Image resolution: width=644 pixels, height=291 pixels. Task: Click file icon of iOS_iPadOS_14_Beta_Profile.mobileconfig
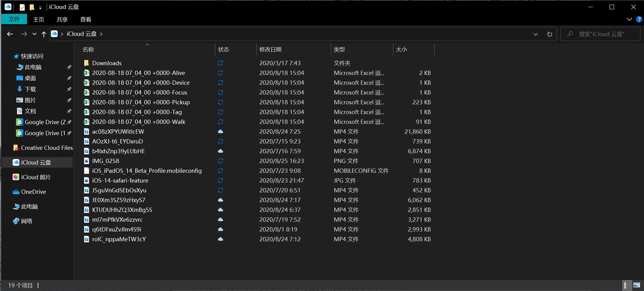tap(87, 171)
